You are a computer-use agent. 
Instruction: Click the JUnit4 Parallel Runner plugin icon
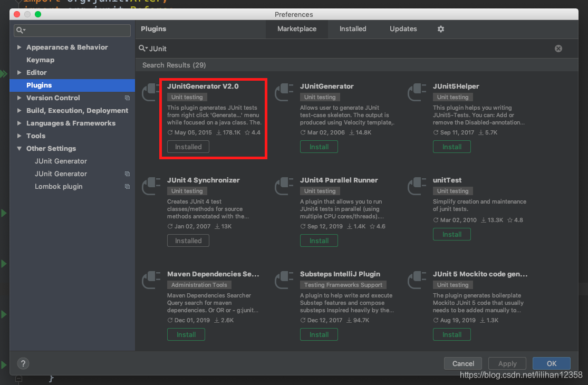click(284, 186)
